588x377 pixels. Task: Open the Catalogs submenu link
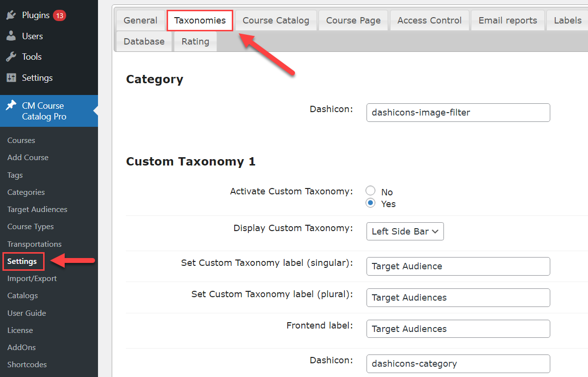click(x=23, y=296)
